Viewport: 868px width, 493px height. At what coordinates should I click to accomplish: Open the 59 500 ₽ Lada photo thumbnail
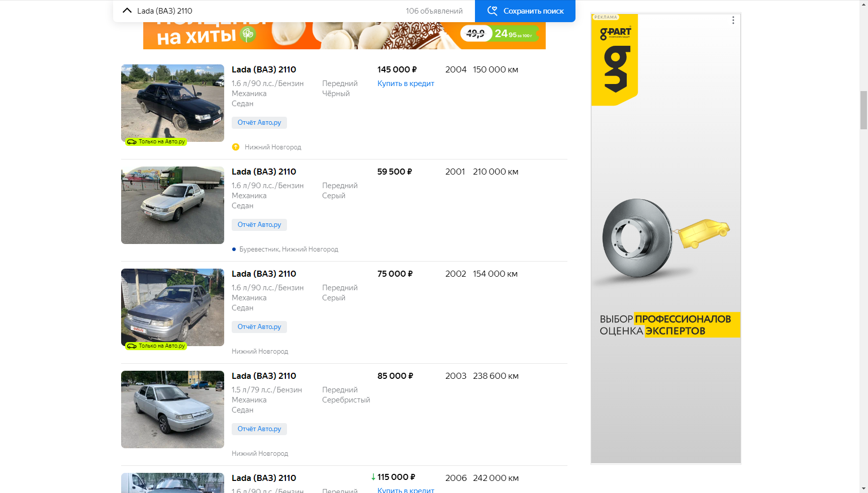pos(172,205)
